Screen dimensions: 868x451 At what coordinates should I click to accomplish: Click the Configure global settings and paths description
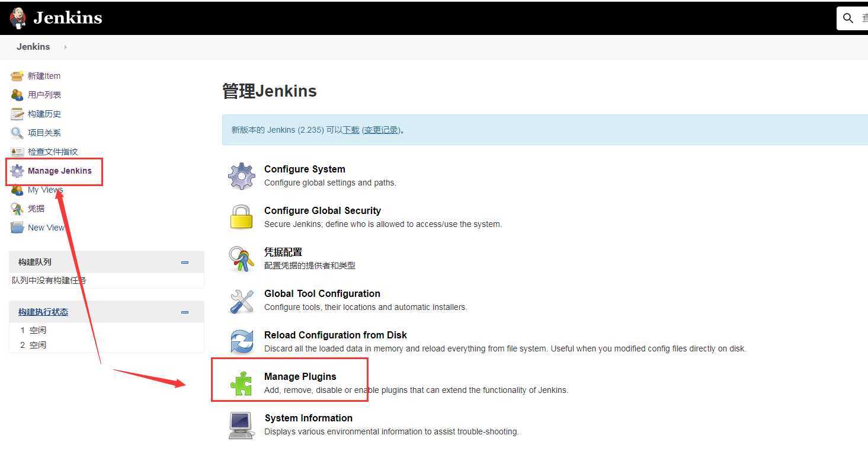click(330, 183)
